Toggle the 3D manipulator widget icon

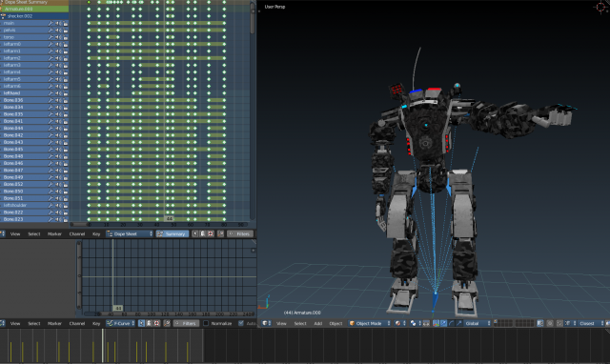[x=436, y=323]
